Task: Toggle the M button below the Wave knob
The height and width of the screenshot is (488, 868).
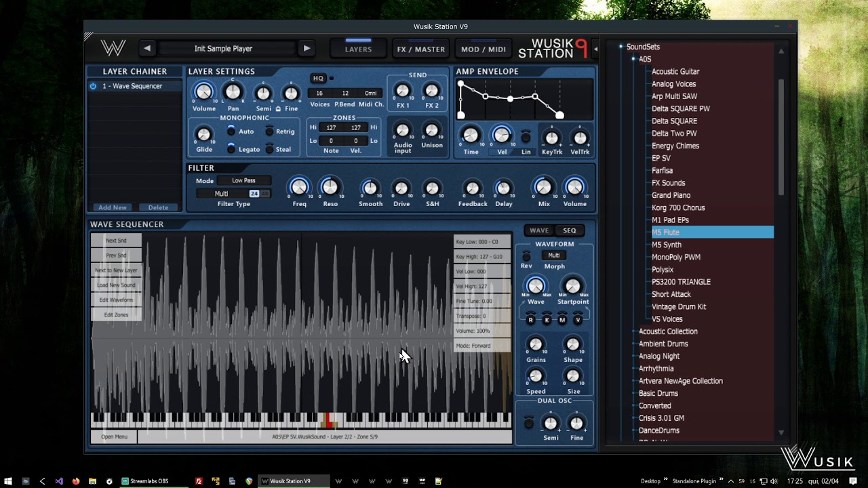Action: (562, 319)
